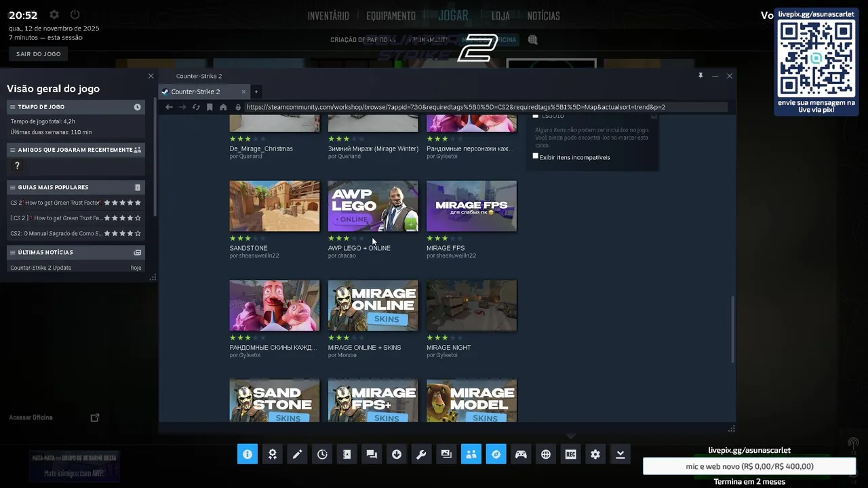Click the Зимний Мираж (Mirage Winter) title
The width and height of the screenshot is (868, 488).
point(373,148)
